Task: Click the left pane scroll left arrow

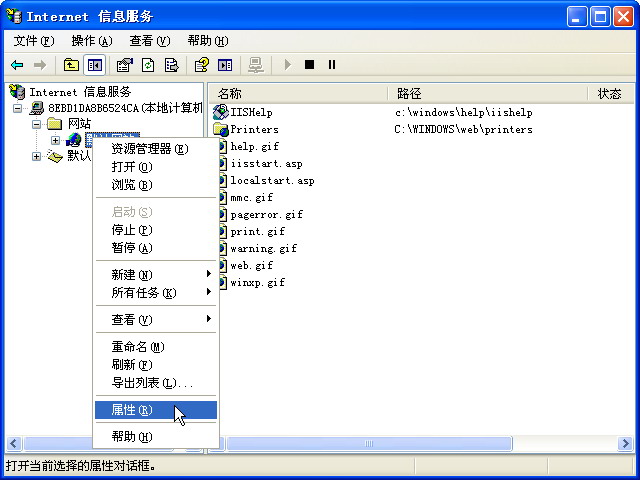Action: click(x=13, y=443)
